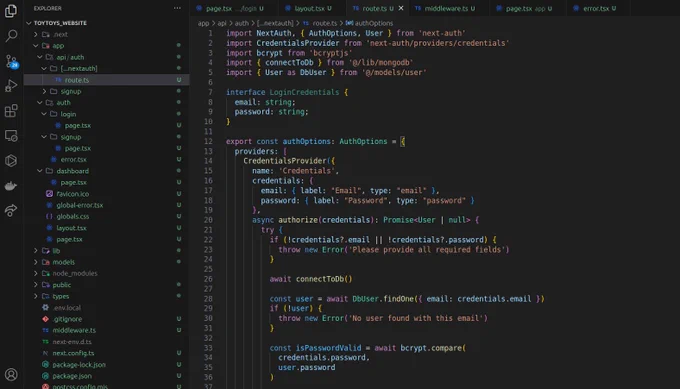Open the Explorer view in activity bar
This screenshot has width=680, height=389.
pyautogui.click(x=11, y=11)
